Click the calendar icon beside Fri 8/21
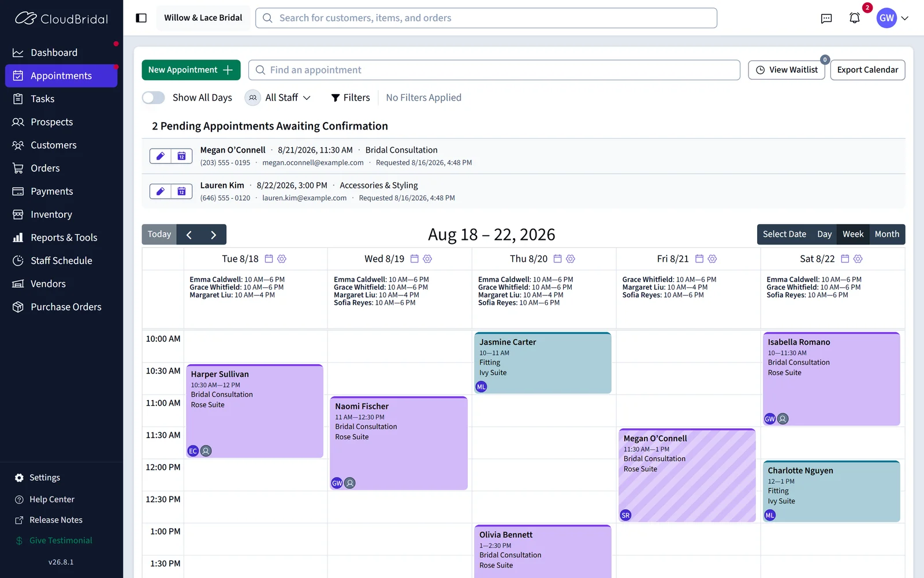The width and height of the screenshot is (924, 578). [699, 259]
